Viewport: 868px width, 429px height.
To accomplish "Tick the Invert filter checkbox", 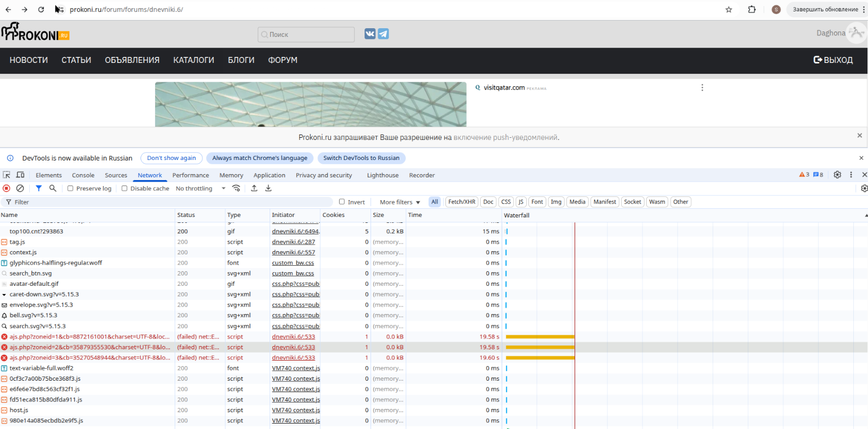I will click(x=342, y=202).
